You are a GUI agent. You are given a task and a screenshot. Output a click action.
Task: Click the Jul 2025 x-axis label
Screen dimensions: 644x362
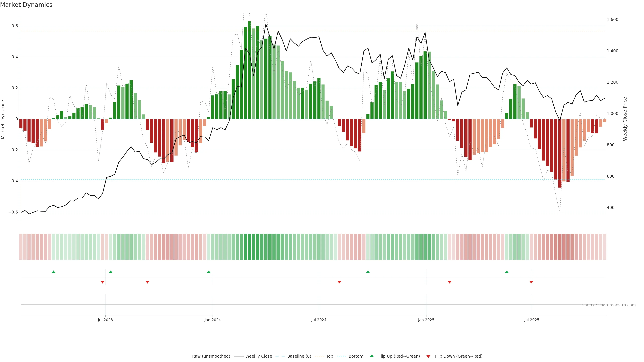[531, 320]
